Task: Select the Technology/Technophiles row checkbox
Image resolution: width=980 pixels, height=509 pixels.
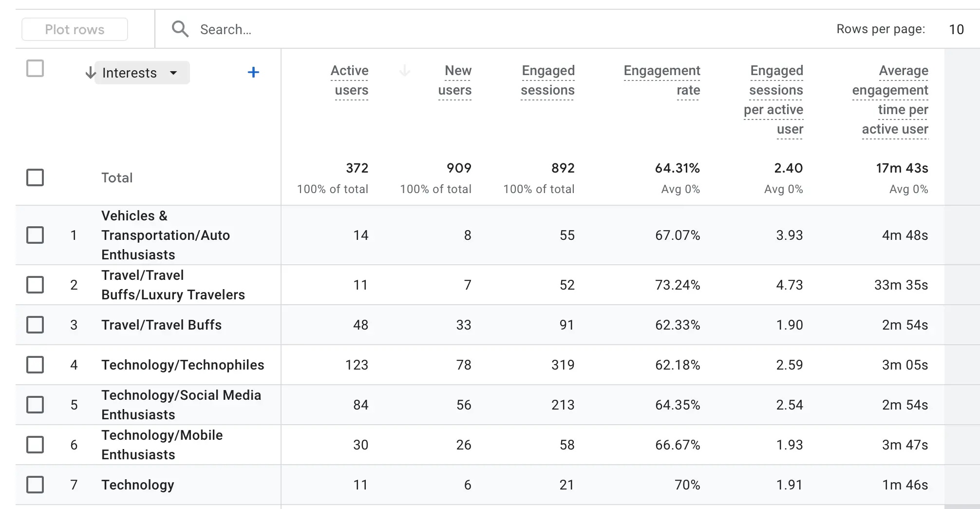Action: click(x=35, y=365)
